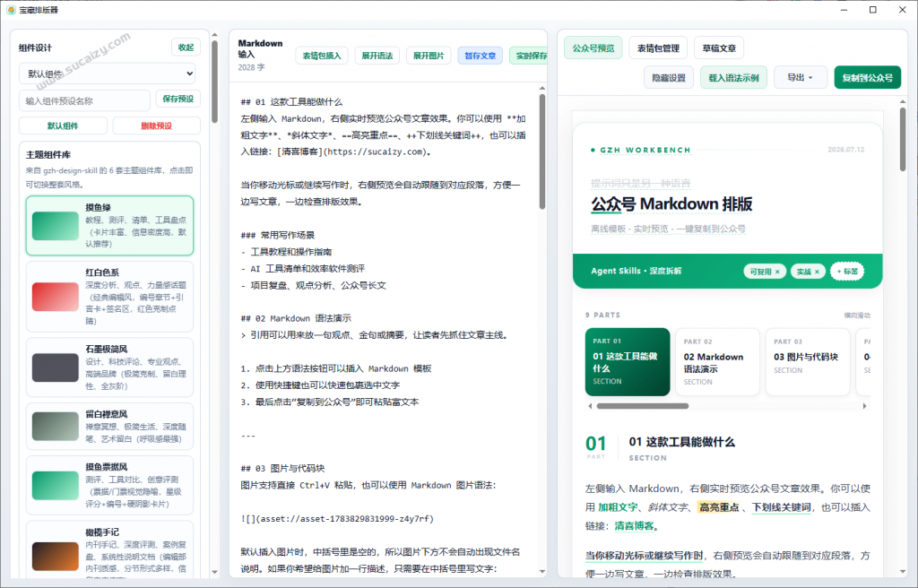918x588 pixels.
Task: Remove the 实战 tag with its x
Action: (818, 272)
